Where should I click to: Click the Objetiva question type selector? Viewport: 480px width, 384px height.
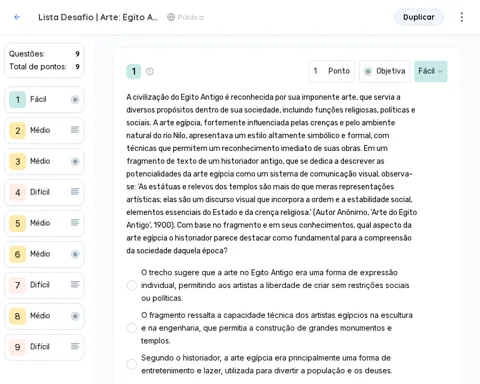coord(384,71)
